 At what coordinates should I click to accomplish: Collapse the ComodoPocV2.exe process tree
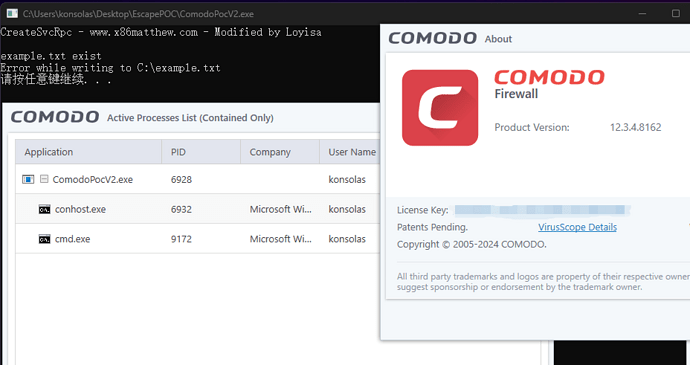(44, 179)
